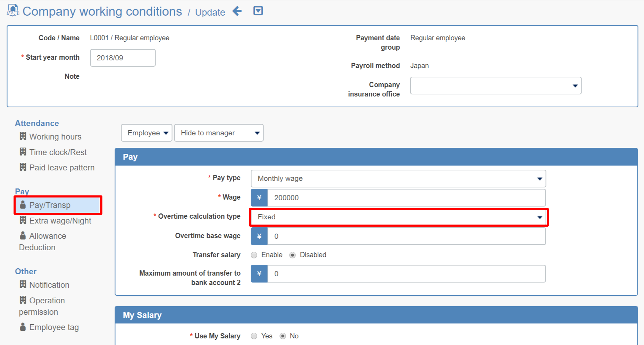Click the person icon beside Employee tag
Viewport: 644px width, 345px height.
point(23,327)
